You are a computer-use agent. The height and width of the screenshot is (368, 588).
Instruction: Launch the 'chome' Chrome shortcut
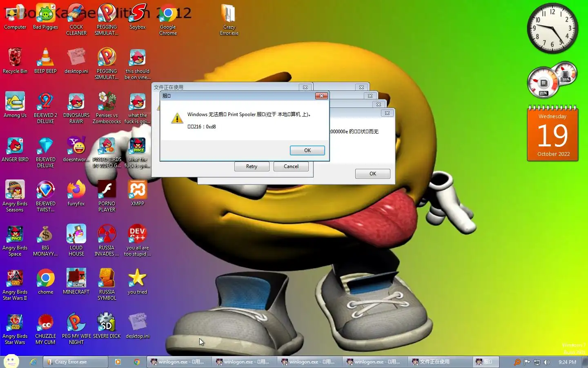pyautogui.click(x=45, y=282)
